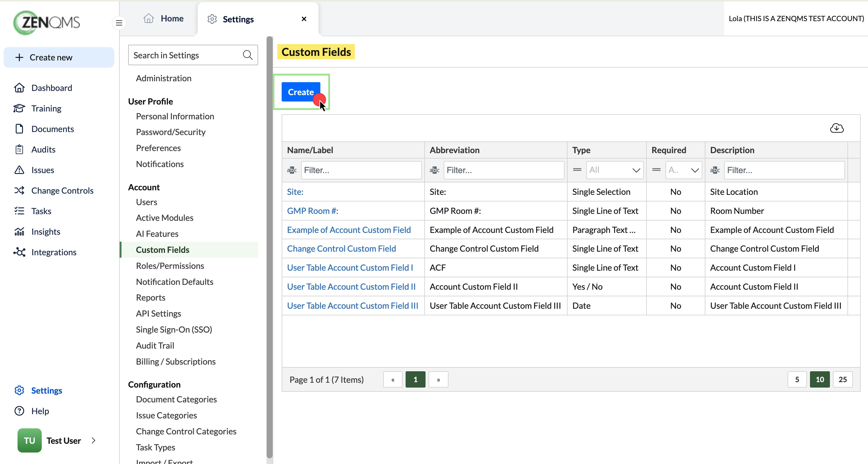This screenshot has width=868, height=464.
Task: Show 25 items per page
Action: pos(843,379)
